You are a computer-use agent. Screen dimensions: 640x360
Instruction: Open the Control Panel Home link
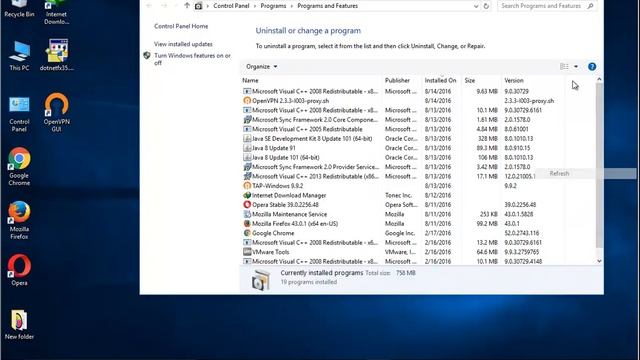point(181,26)
